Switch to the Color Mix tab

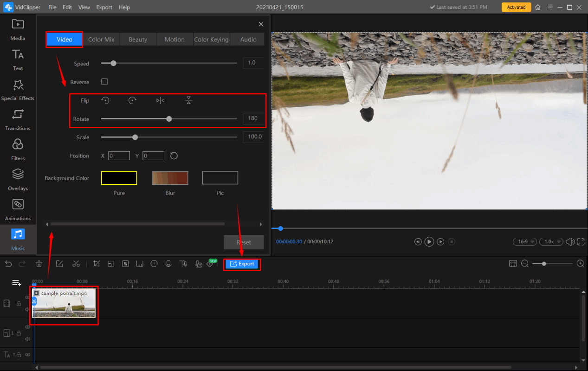click(x=101, y=39)
